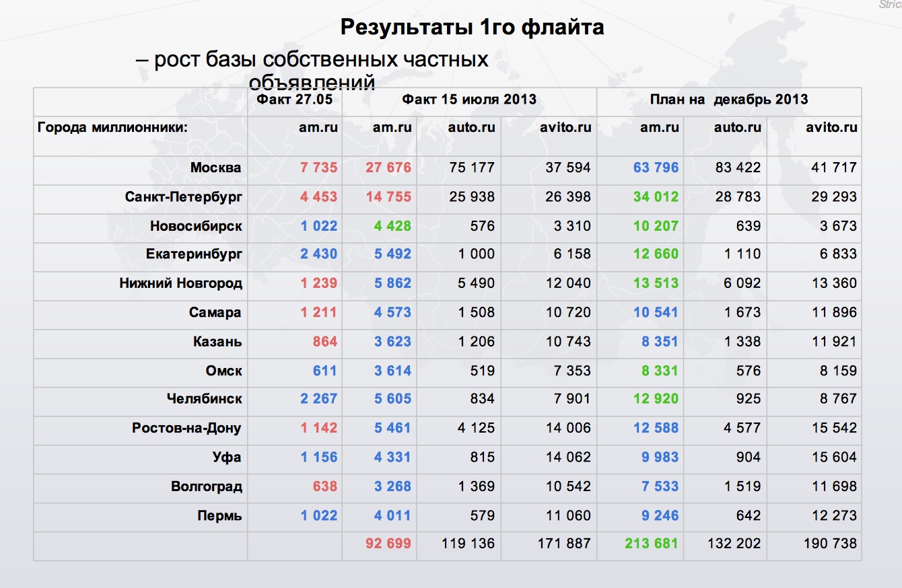Select the red value "27 676"
The image size is (902, 588).
point(388,168)
